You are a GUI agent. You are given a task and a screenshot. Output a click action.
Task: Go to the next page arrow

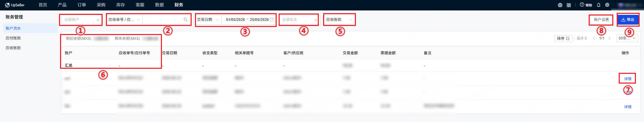pos(609,38)
